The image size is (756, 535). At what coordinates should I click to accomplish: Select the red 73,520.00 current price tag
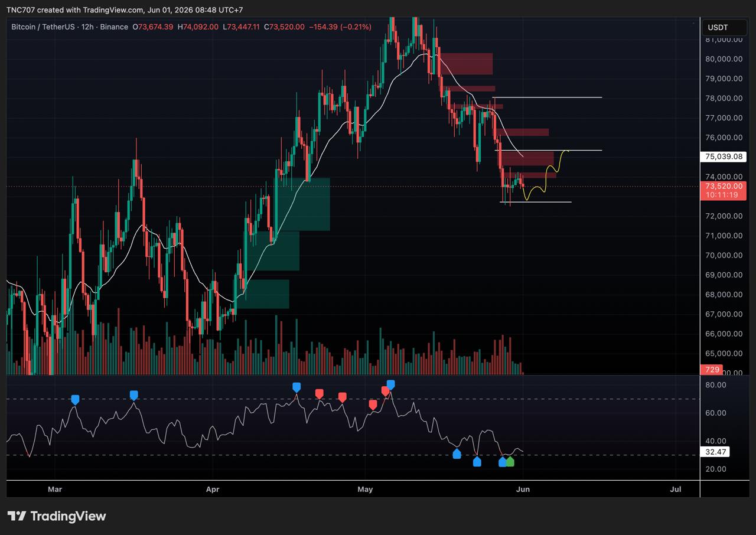point(724,190)
